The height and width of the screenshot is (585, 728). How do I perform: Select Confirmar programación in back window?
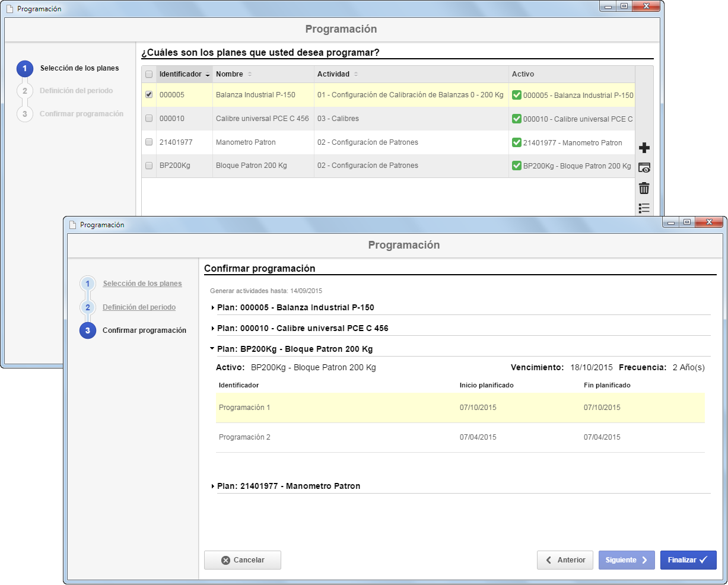point(81,114)
